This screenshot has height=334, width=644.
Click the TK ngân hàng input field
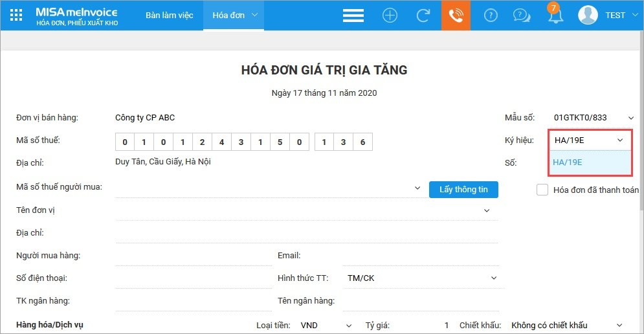pyautogui.click(x=194, y=301)
